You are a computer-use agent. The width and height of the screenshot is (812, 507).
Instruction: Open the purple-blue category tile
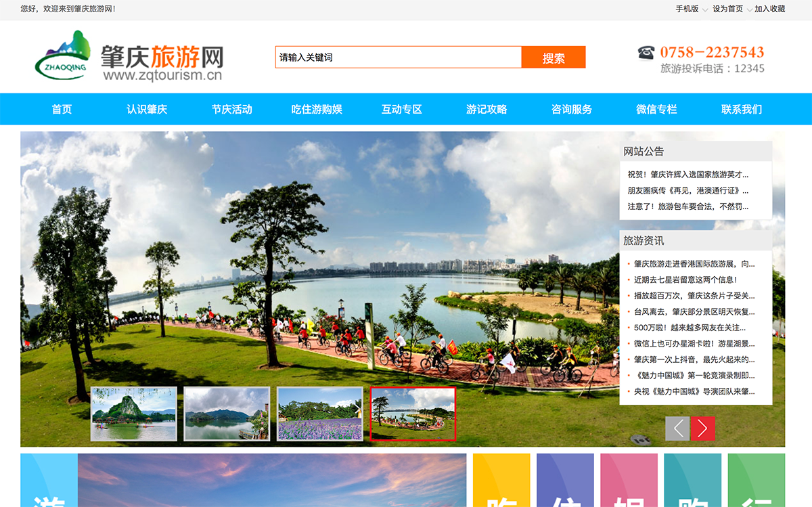click(565, 481)
